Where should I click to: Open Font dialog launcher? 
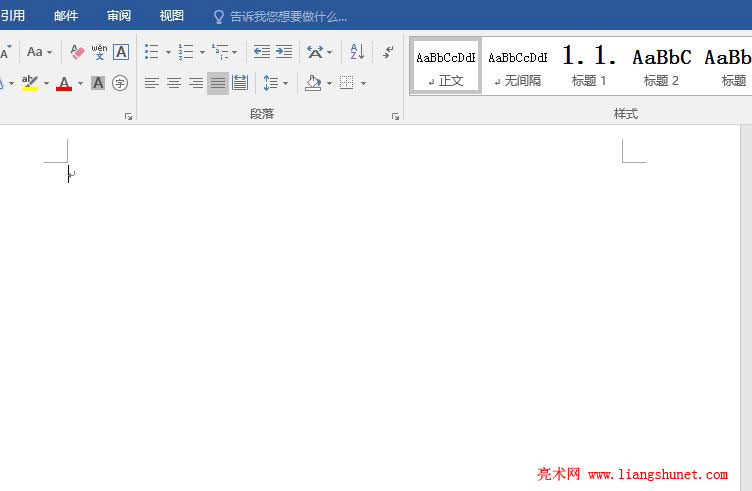point(128,117)
